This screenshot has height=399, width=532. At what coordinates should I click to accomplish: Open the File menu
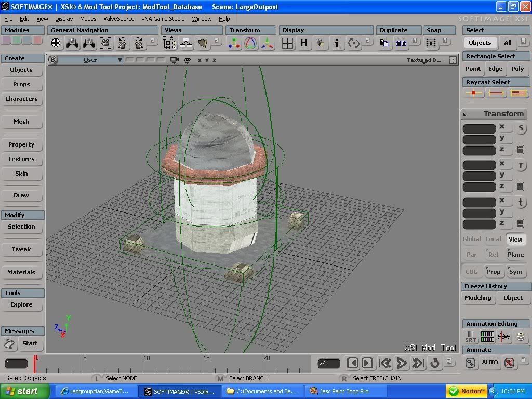[8, 19]
